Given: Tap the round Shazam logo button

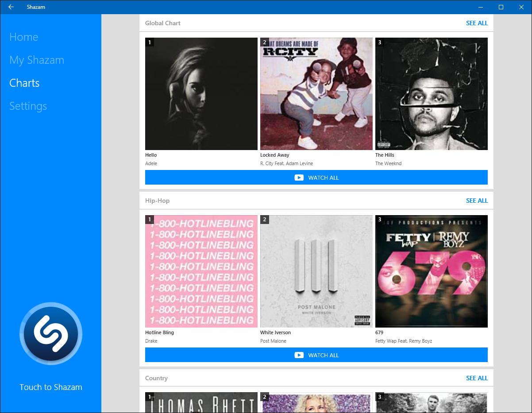Looking at the screenshot, I should tap(51, 334).
